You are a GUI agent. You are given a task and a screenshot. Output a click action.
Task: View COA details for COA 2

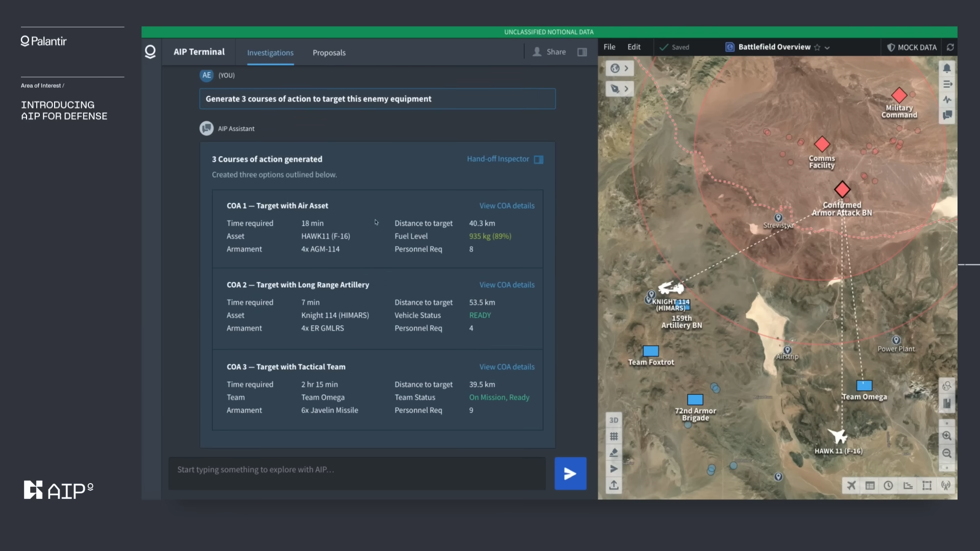click(506, 285)
